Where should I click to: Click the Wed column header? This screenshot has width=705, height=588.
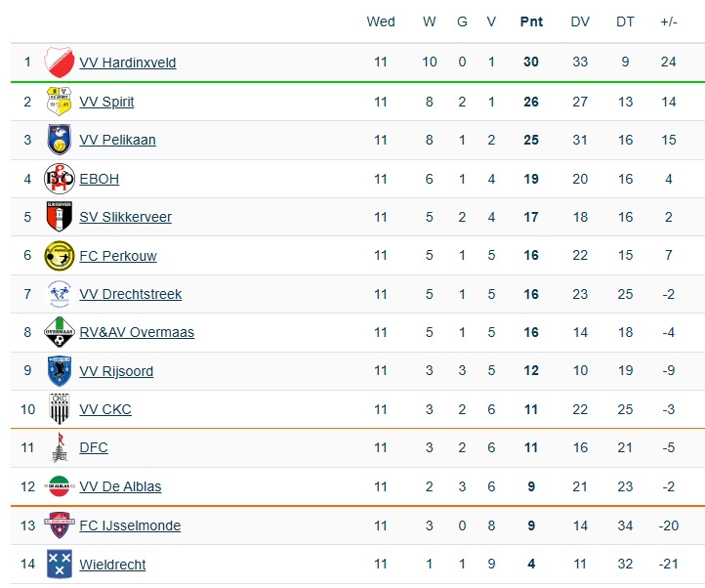[x=381, y=21]
